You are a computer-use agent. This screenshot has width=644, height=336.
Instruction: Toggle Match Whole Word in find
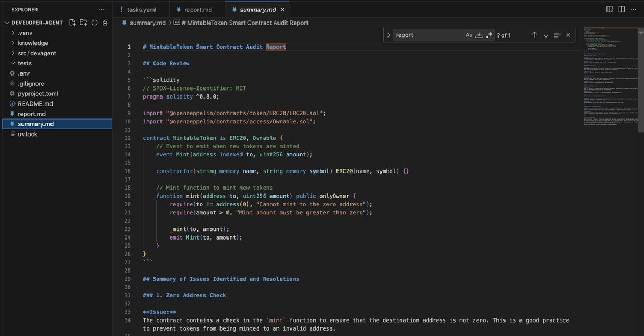coord(479,35)
